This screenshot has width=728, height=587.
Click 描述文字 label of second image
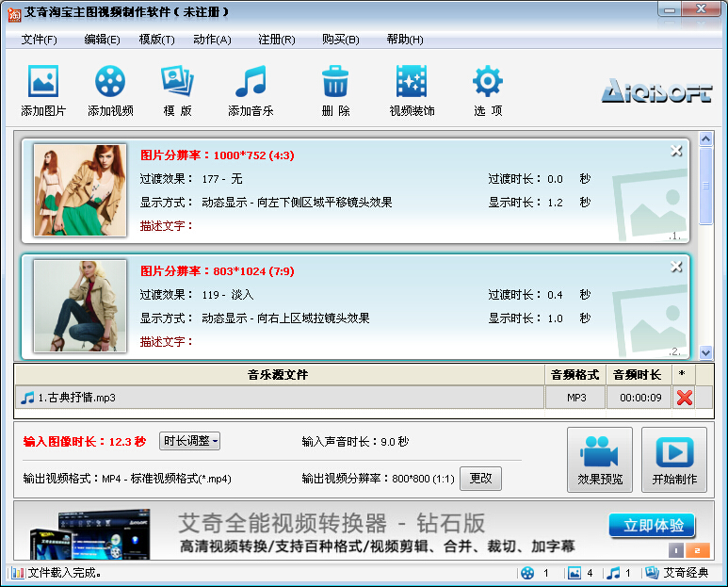(166, 342)
